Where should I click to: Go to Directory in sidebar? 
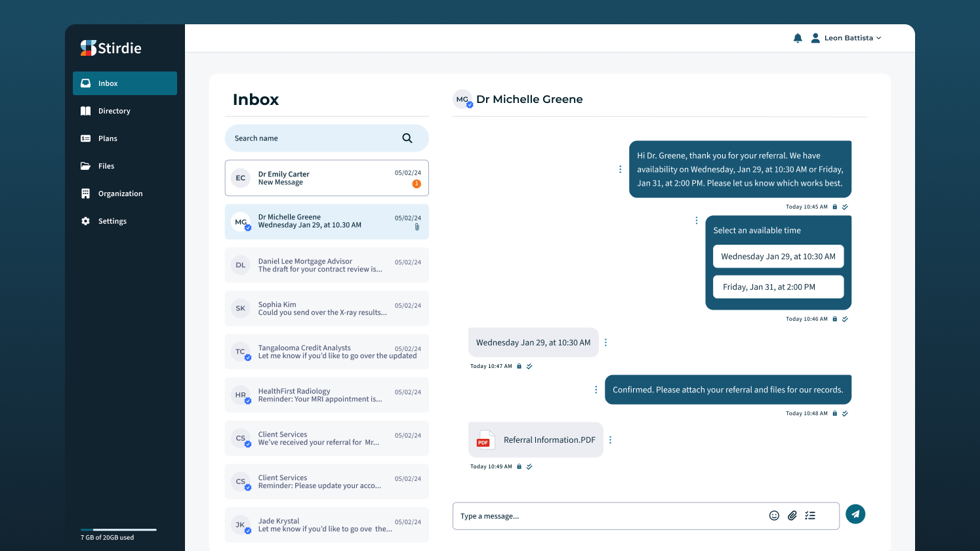(x=114, y=111)
